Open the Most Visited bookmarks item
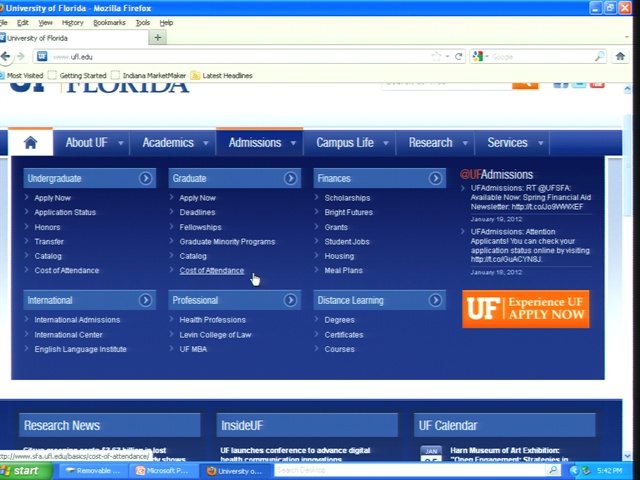This screenshot has height=480, width=640. pyautogui.click(x=21, y=76)
